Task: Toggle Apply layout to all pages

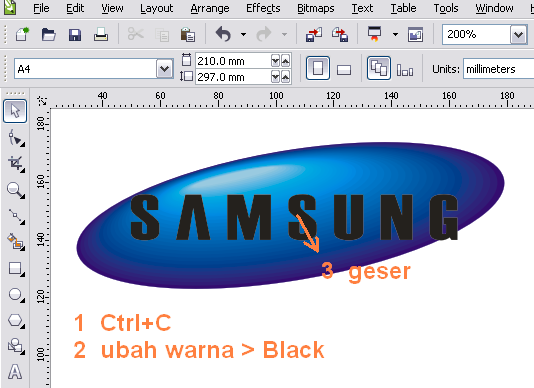Action: click(x=379, y=68)
